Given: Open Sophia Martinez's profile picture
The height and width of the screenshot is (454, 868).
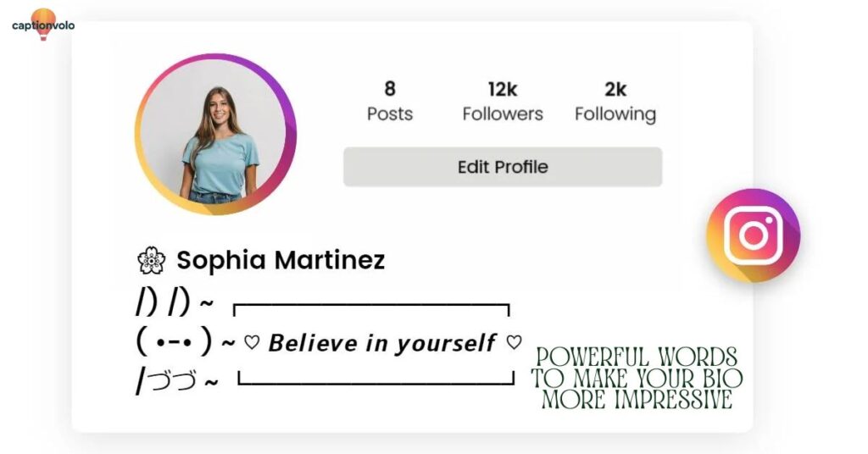Looking at the screenshot, I should pos(215,135).
